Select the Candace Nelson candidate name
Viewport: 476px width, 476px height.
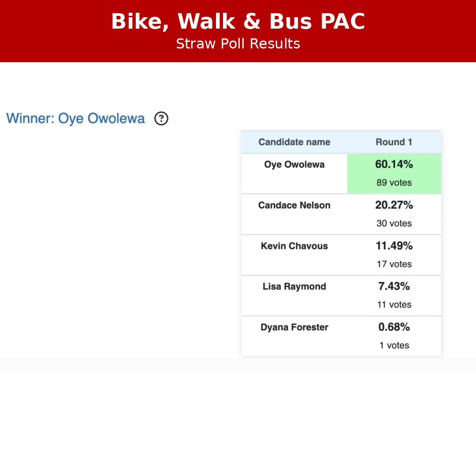click(x=294, y=205)
